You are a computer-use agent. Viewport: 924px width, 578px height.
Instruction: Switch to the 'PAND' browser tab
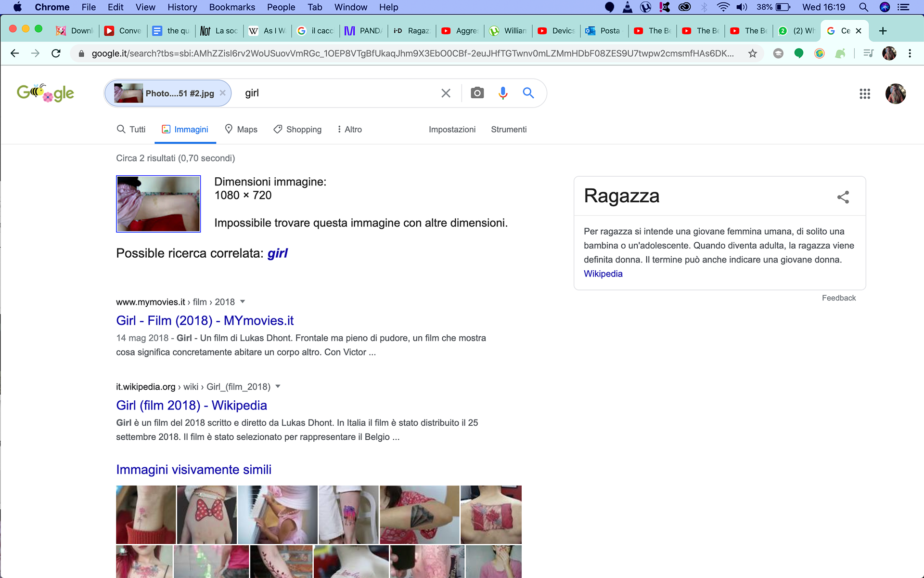pos(364,31)
